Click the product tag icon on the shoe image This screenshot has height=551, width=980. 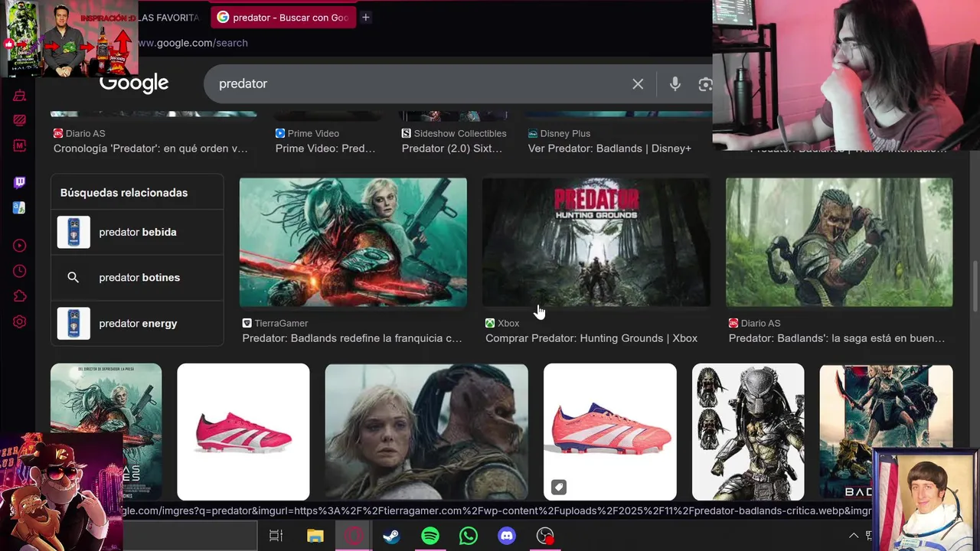pyautogui.click(x=559, y=487)
